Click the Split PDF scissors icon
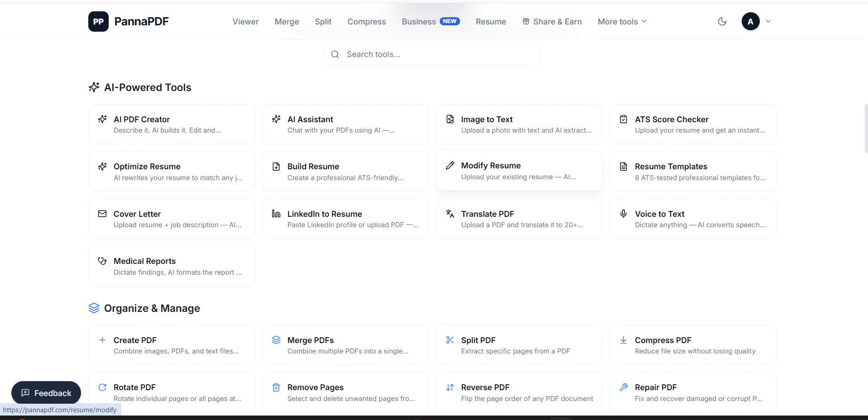 click(x=450, y=340)
